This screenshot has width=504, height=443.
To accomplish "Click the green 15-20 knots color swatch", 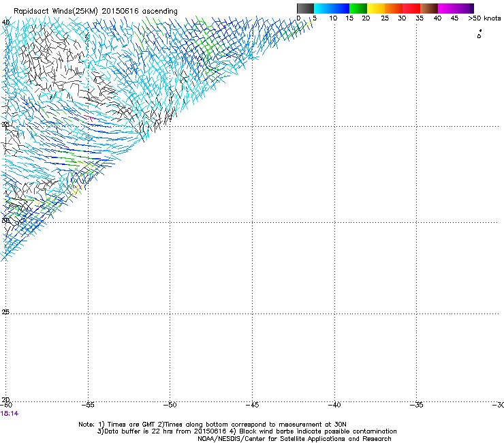I will (x=358, y=8).
